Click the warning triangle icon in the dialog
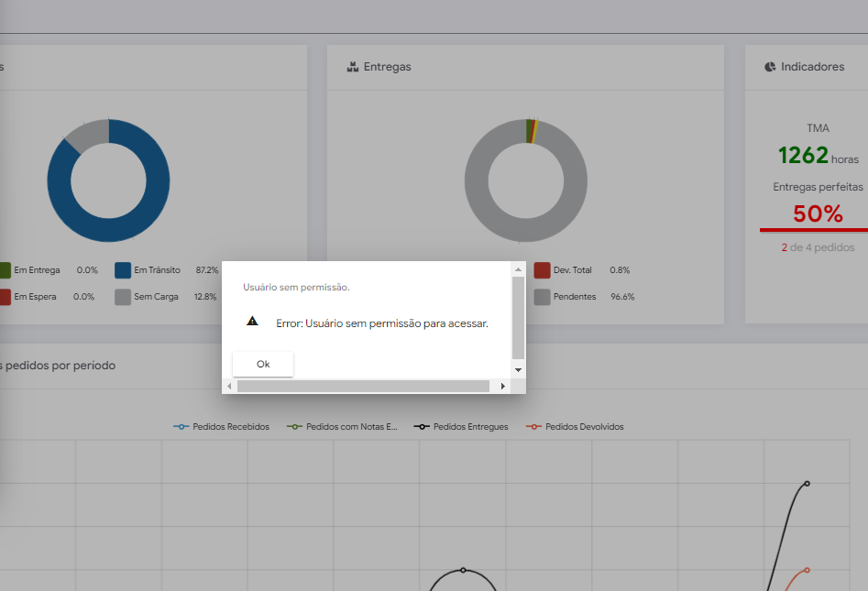868x591 pixels. click(x=253, y=322)
